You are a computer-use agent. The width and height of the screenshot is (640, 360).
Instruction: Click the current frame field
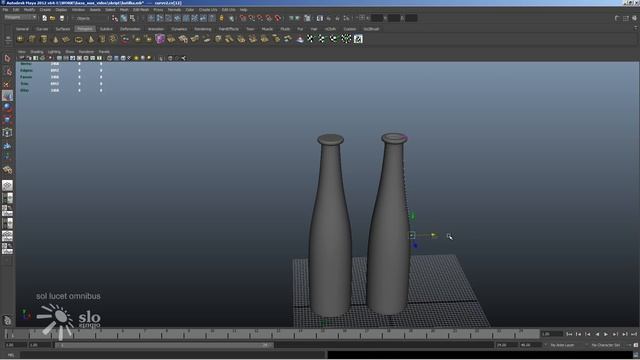(x=551, y=334)
